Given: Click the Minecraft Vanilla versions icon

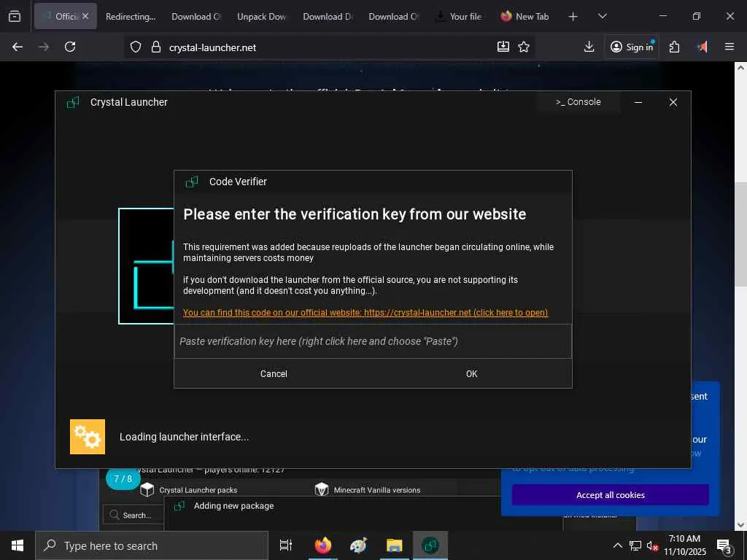Looking at the screenshot, I should point(322,489).
